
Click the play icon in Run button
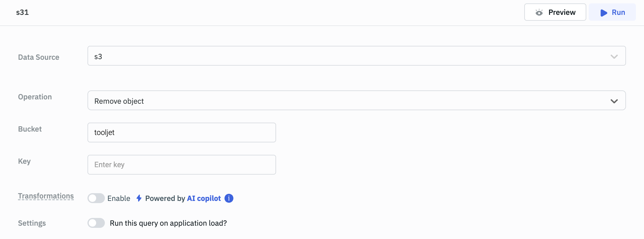coord(604,13)
